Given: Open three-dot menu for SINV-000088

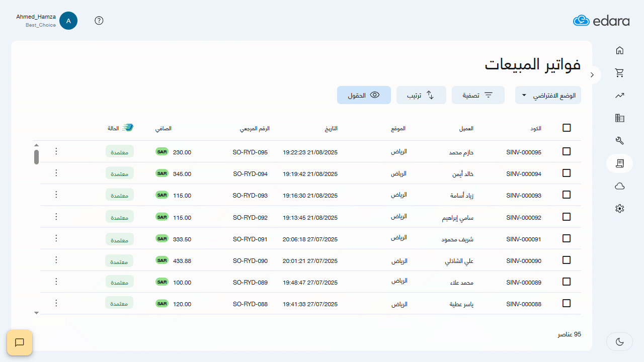Looking at the screenshot, I should [x=56, y=303].
